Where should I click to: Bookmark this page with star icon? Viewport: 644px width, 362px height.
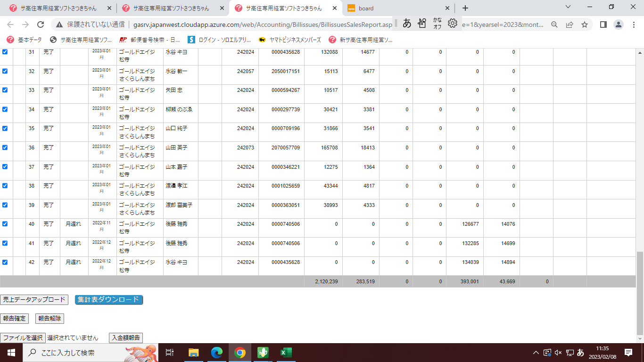coord(585,25)
